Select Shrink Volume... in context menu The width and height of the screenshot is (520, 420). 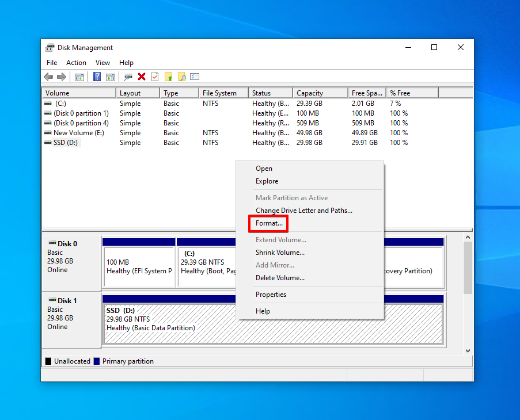tap(280, 253)
